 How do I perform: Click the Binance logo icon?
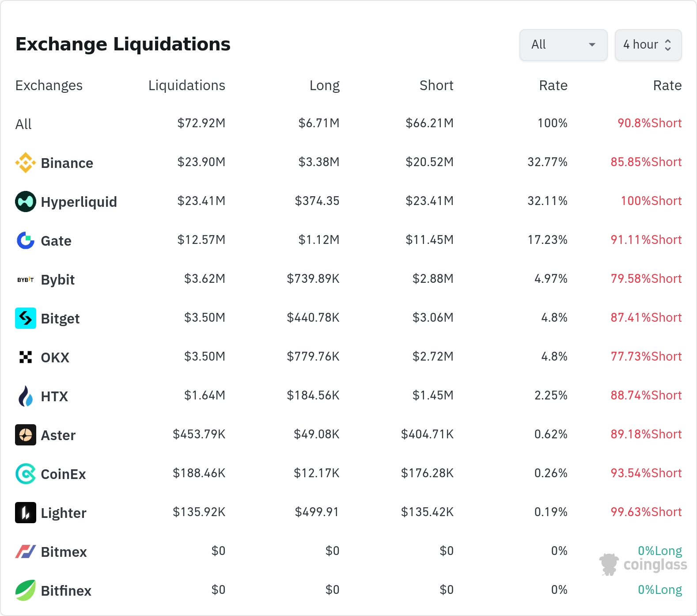(26, 163)
